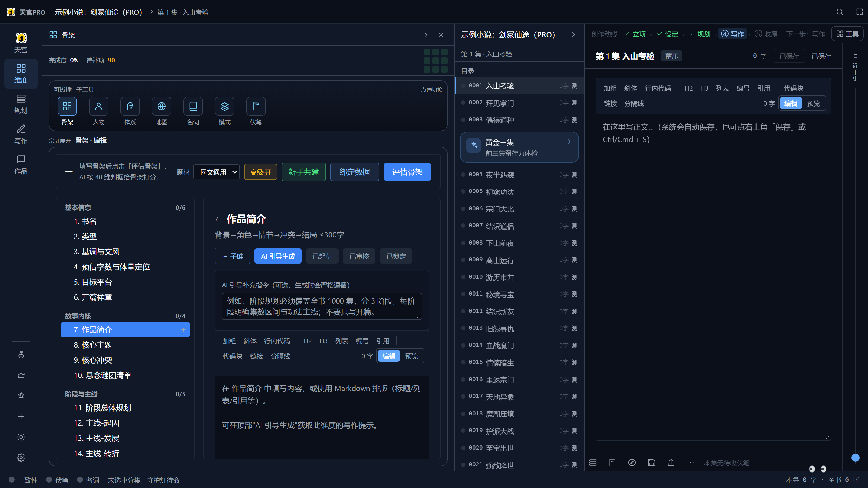Toggle fullscreen icon in top bar
868x488 pixels.
pyautogui.click(x=860, y=12)
